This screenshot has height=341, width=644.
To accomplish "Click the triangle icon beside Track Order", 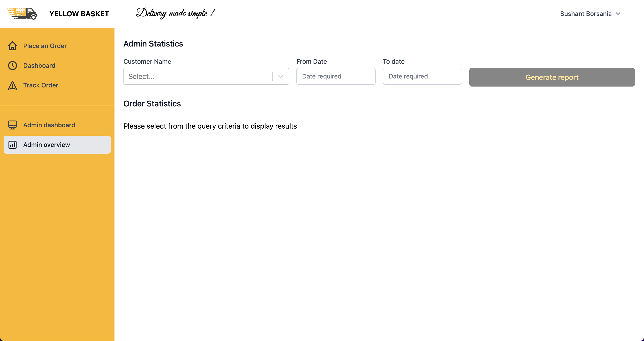I will (x=13, y=85).
